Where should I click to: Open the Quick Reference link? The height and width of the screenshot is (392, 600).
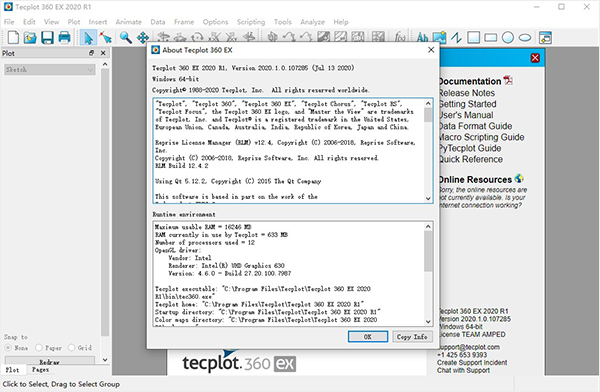[x=471, y=159]
